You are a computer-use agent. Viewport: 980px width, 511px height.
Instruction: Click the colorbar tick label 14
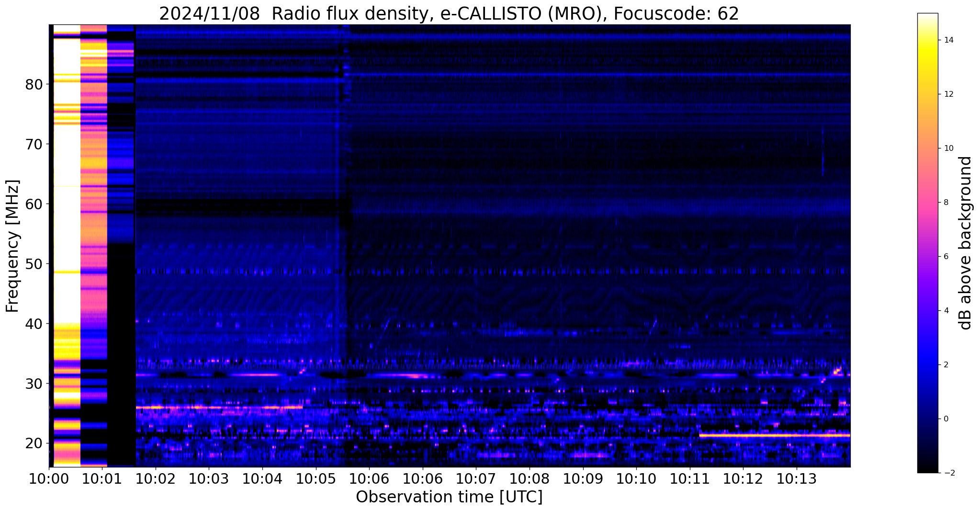pos(948,40)
